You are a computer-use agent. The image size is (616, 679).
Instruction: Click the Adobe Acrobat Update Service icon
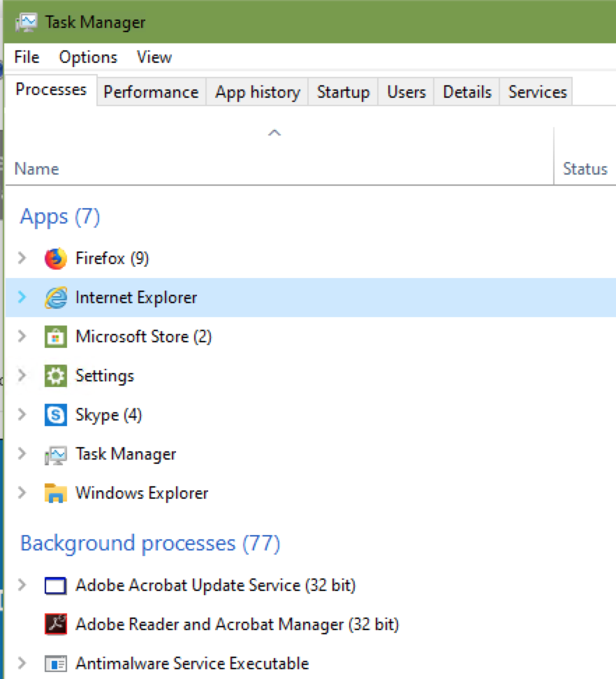[56, 585]
